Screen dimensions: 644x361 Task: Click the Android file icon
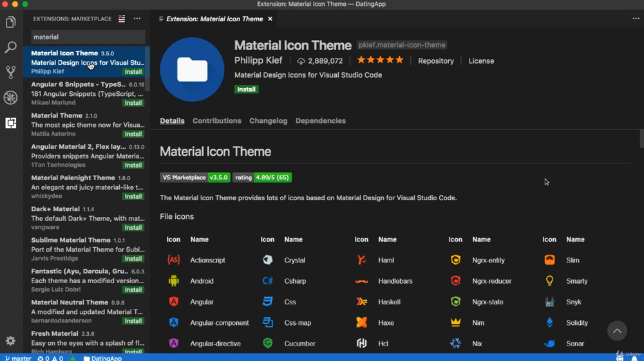(174, 281)
